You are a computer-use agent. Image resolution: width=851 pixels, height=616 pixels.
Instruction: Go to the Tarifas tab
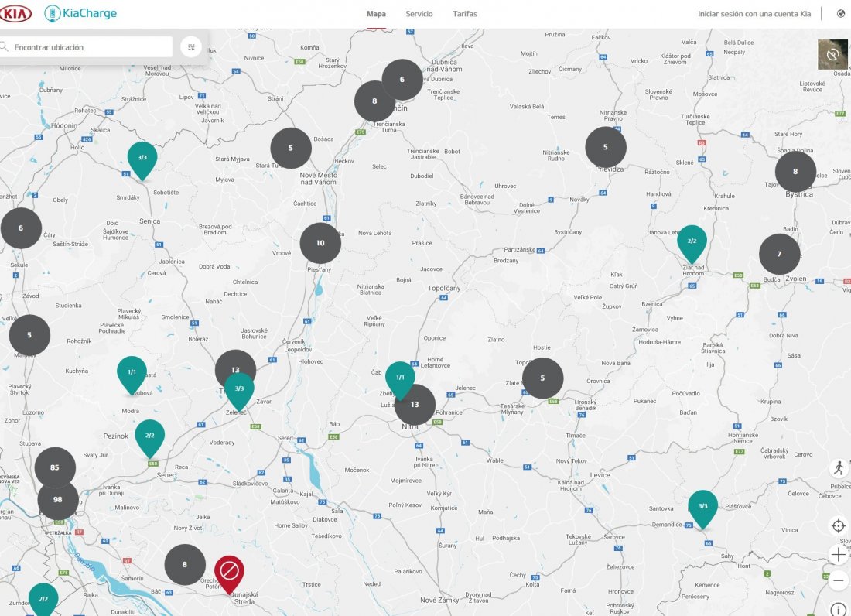click(465, 14)
